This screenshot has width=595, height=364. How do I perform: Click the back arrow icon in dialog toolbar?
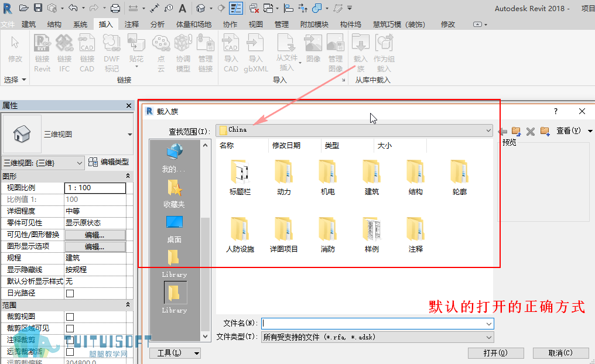click(x=503, y=132)
